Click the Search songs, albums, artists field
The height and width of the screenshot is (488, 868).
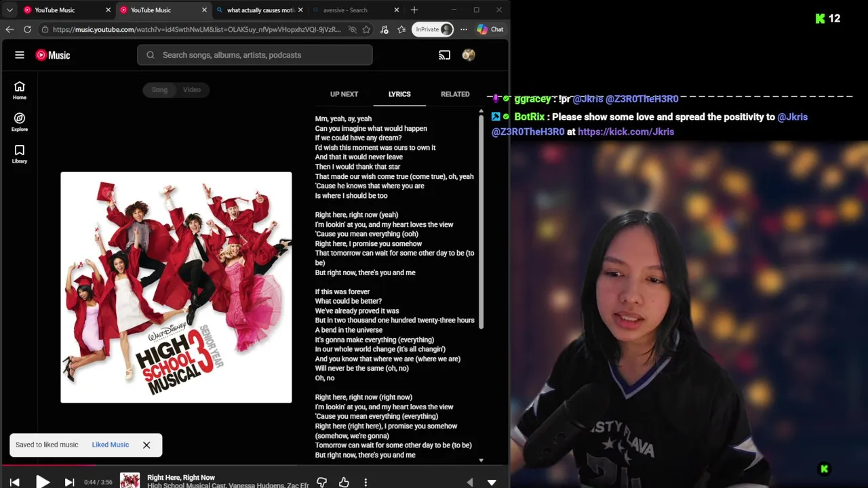tap(255, 55)
